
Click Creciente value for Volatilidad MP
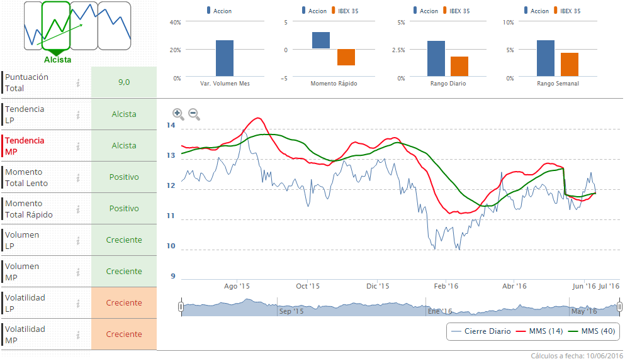[x=124, y=334]
